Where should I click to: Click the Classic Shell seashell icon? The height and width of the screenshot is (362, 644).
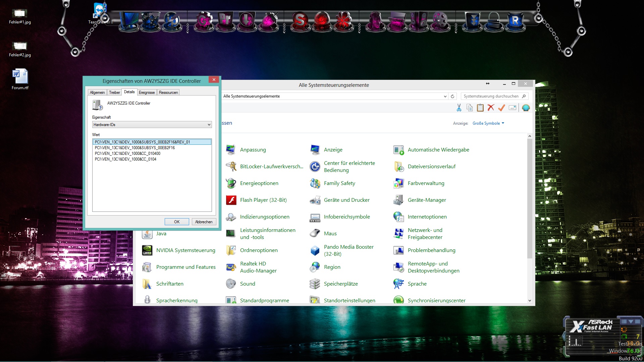[526, 108]
